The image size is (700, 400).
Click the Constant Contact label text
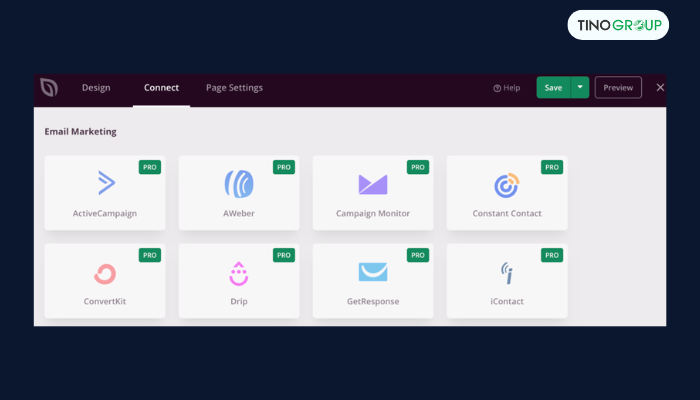(507, 213)
